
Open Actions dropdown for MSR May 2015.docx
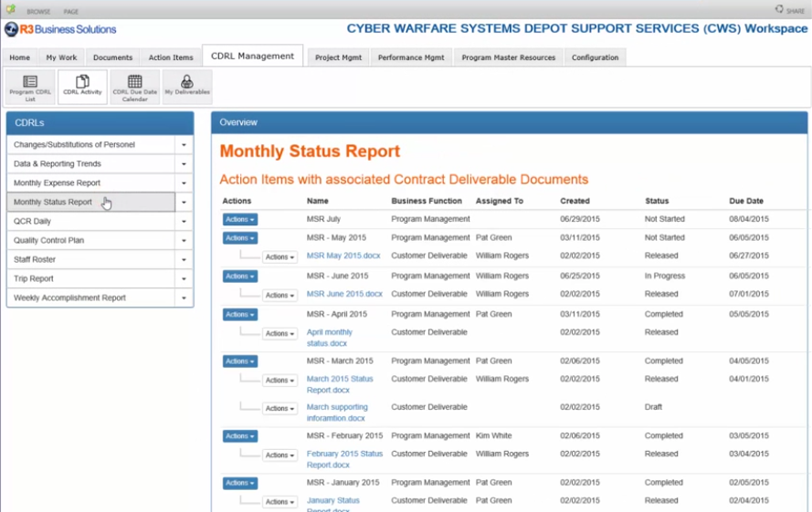point(279,257)
